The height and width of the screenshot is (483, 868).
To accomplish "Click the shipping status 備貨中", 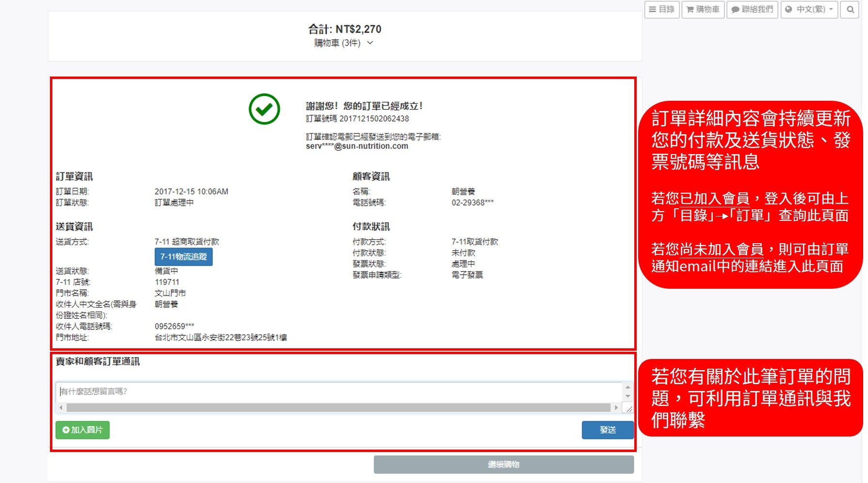I will (166, 271).
